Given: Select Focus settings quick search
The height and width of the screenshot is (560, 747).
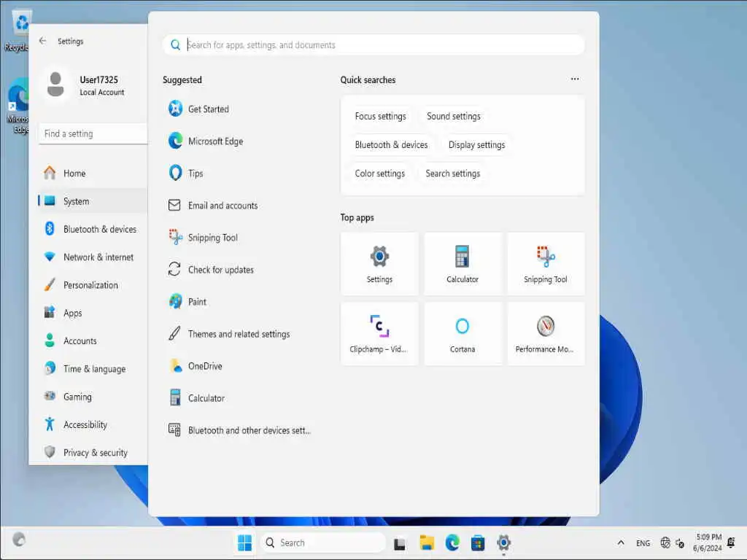Looking at the screenshot, I should pos(381,116).
